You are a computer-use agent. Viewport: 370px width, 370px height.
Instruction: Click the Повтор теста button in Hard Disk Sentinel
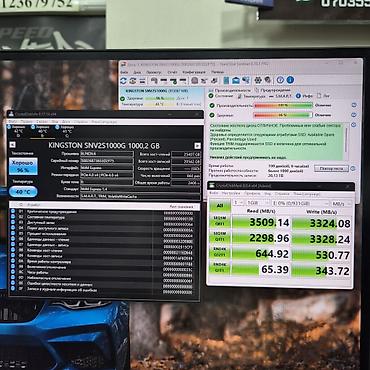(331, 169)
